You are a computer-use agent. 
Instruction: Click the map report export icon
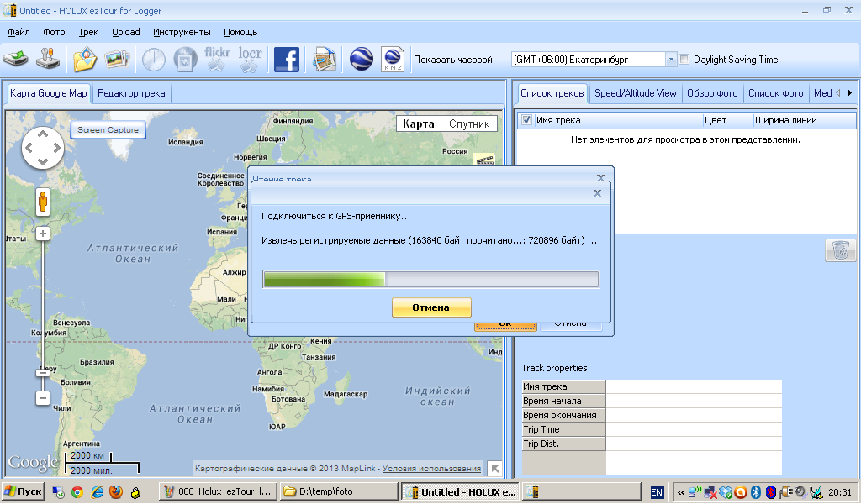325,60
